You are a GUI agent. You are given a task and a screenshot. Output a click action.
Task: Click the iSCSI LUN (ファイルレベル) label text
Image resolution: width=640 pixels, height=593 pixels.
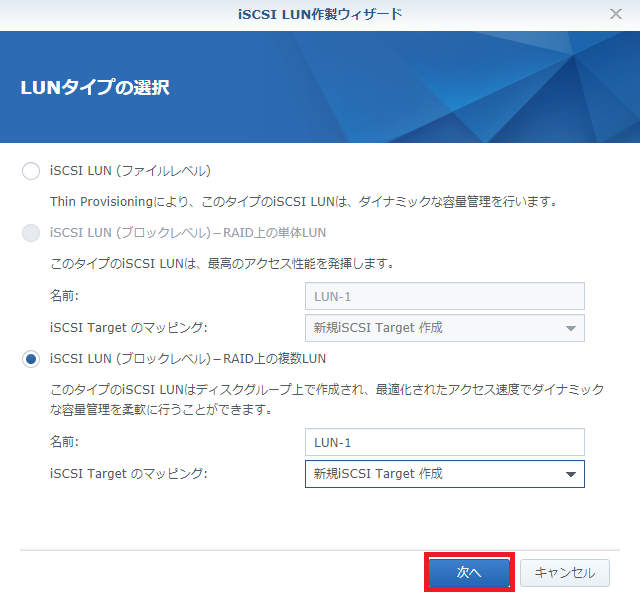click(x=130, y=171)
